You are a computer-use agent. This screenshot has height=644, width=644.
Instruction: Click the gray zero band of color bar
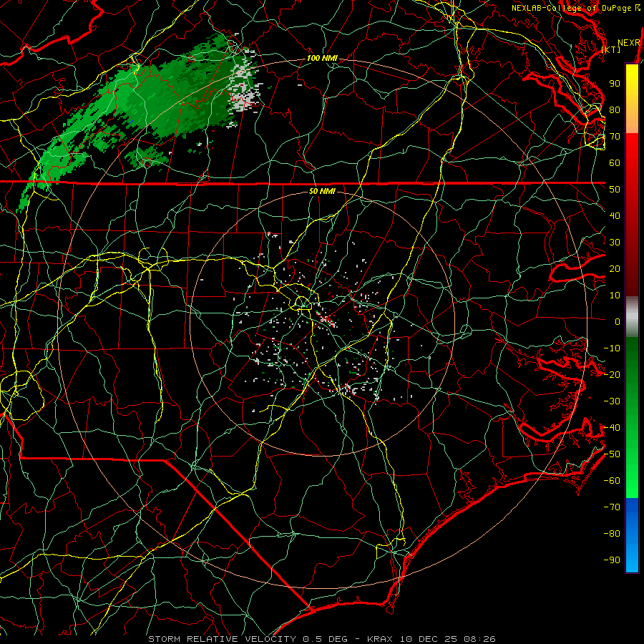pos(632,317)
